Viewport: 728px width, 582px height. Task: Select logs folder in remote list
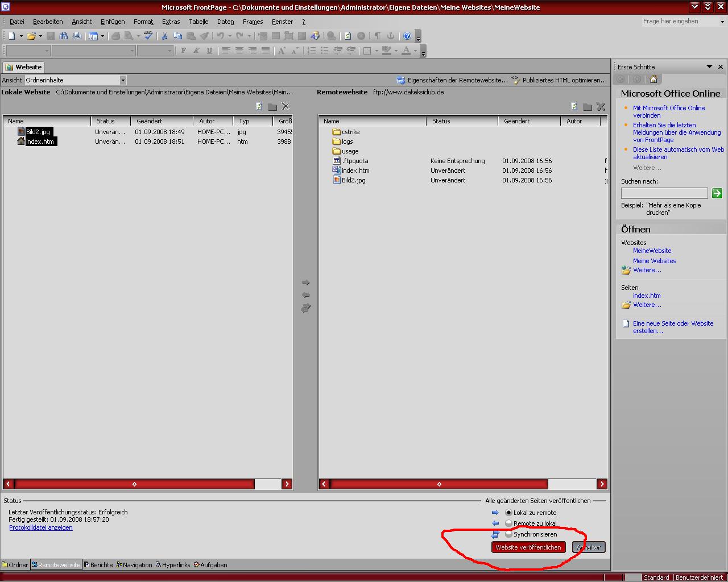(x=343, y=142)
